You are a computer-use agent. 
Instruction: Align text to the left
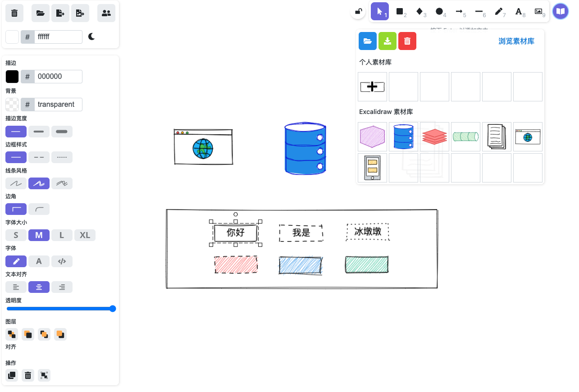tap(16, 287)
